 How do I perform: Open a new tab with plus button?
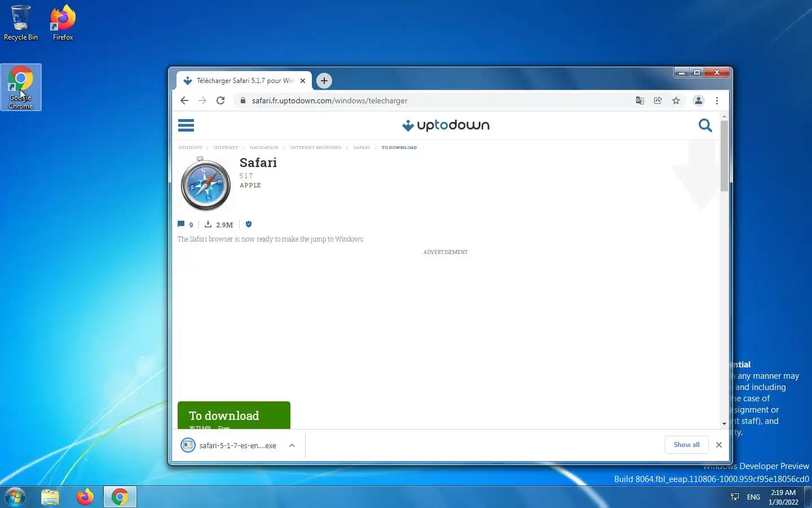click(324, 81)
